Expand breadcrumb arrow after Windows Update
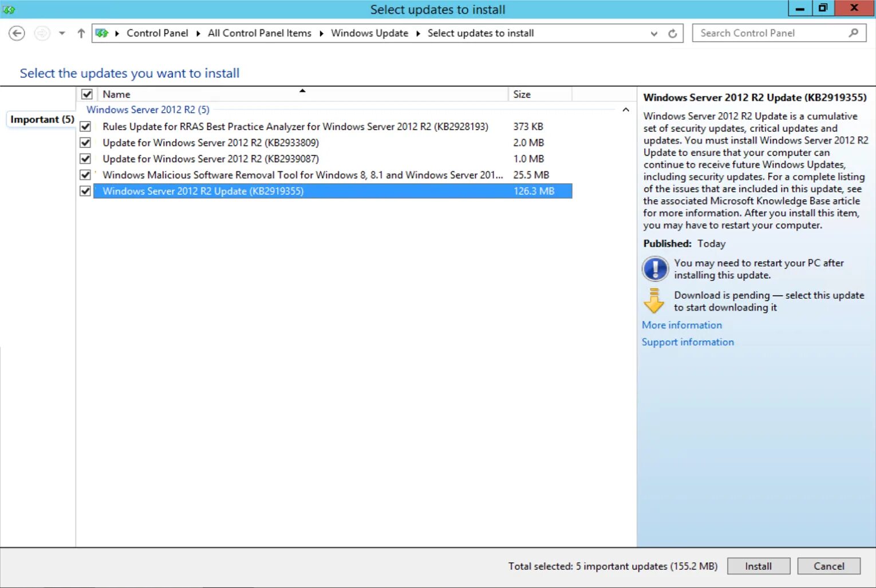The height and width of the screenshot is (588, 876). 418,33
